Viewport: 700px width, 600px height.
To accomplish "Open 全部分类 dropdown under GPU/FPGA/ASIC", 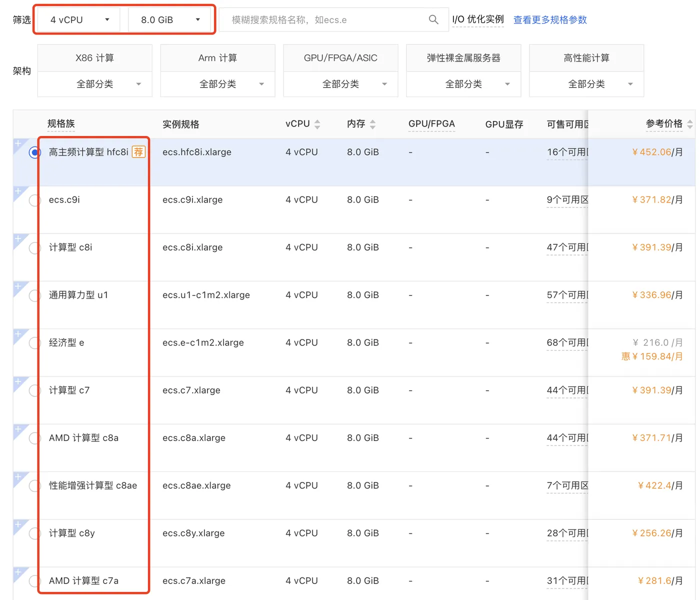I will (x=341, y=84).
